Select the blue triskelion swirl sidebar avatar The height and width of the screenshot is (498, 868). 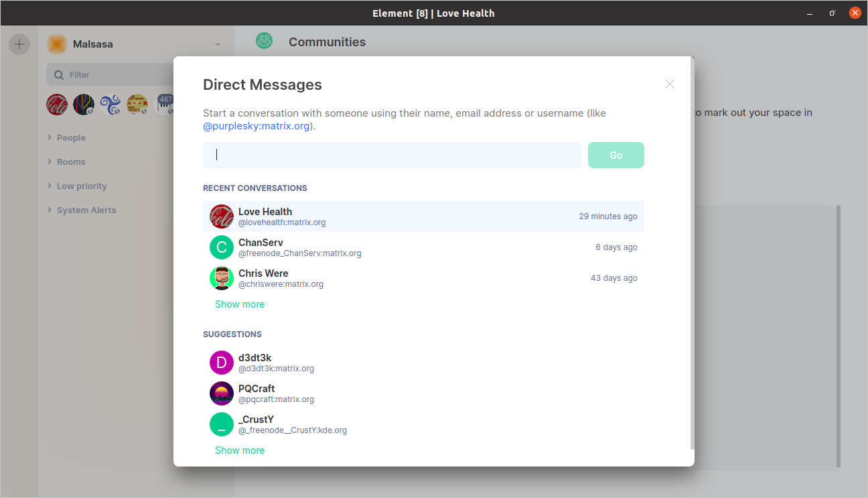(x=111, y=104)
